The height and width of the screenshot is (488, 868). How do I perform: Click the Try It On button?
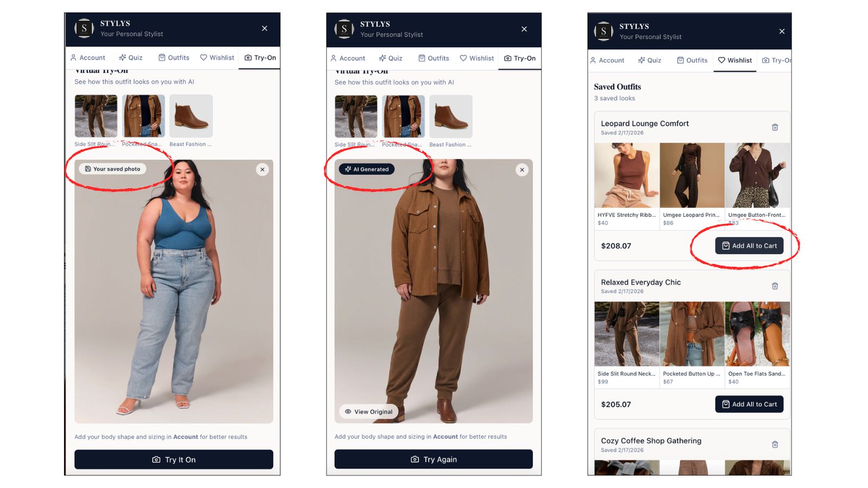(x=174, y=459)
